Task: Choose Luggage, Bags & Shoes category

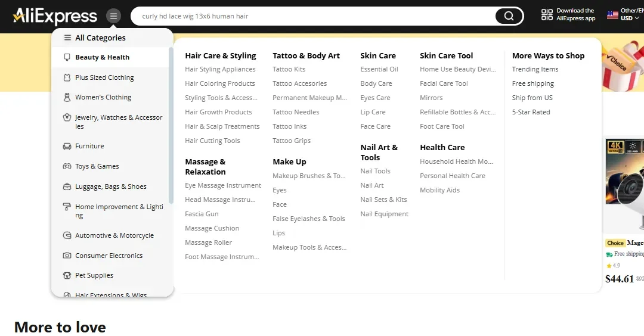Action: pos(110,186)
